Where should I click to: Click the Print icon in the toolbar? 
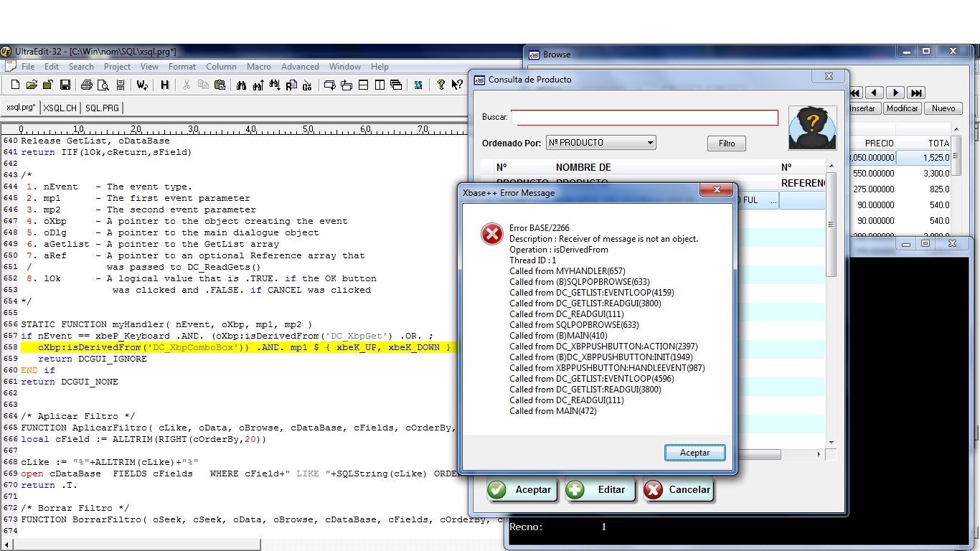pos(87,85)
